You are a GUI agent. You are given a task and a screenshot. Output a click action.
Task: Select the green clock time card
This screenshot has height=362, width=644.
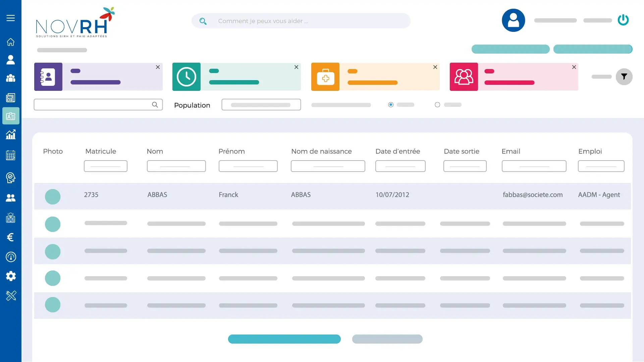236,77
